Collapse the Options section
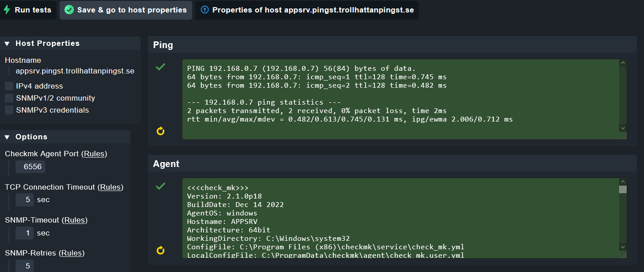The height and width of the screenshot is (272, 644). tap(7, 137)
